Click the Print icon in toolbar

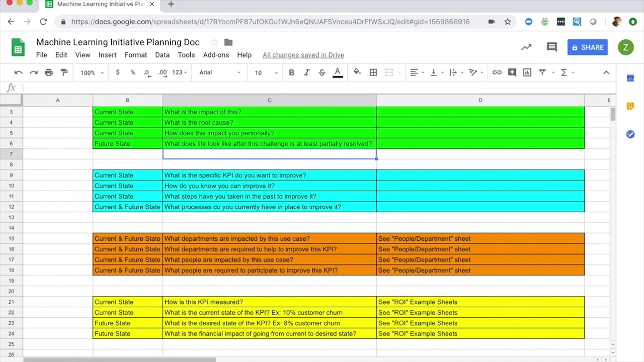pos(49,72)
